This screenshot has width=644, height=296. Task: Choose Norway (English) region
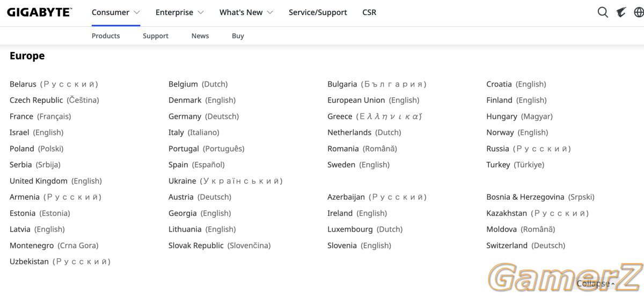[517, 133]
